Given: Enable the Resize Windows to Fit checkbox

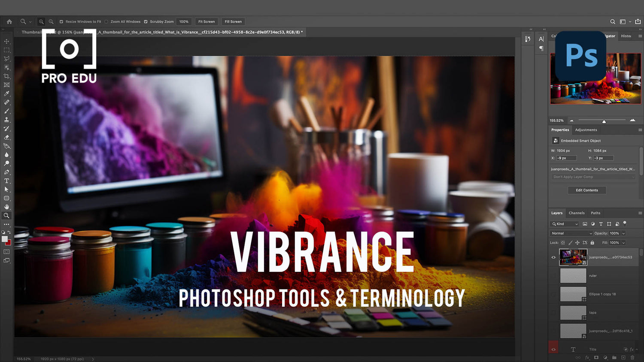Looking at the screenshot, I should (x=62, y=21).
